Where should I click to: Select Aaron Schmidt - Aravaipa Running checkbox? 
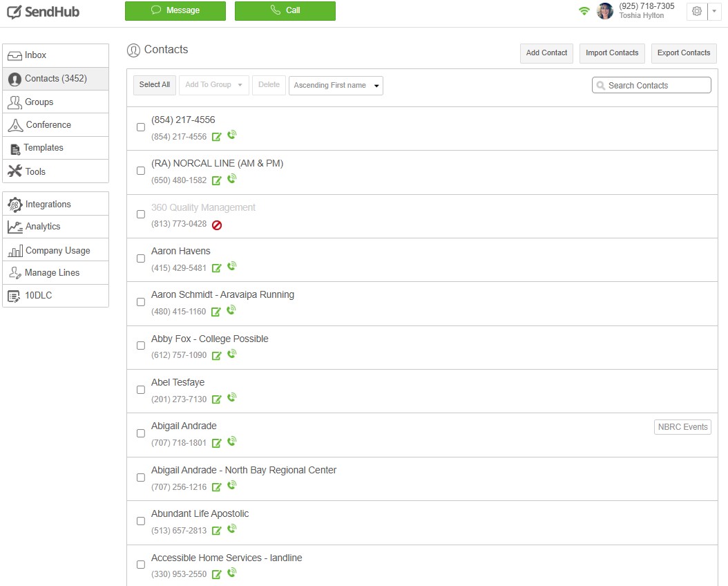click(141, 302)
